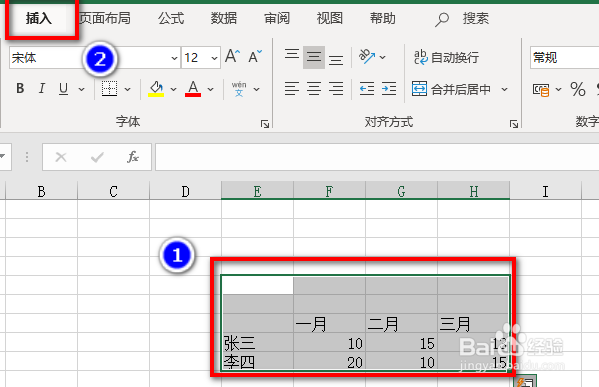
Task: Switch to the 页面布局 tab
Action: tap(105, 18)
